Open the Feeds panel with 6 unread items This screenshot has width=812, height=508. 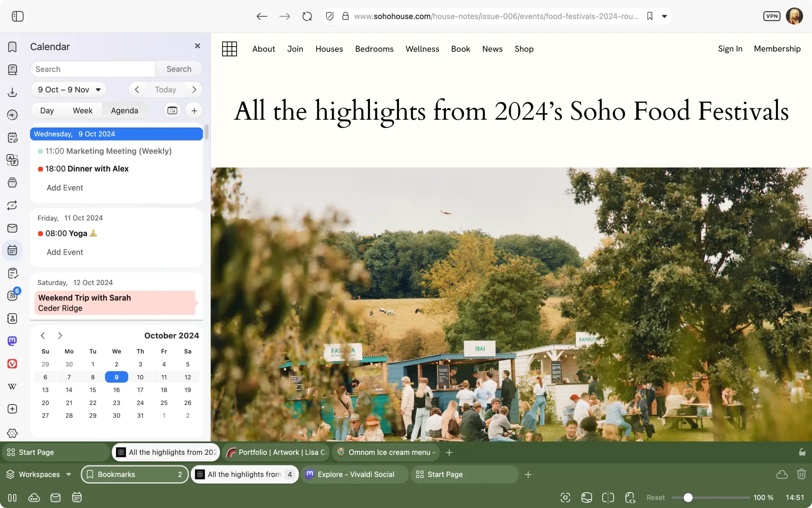[x=13, y=295]
